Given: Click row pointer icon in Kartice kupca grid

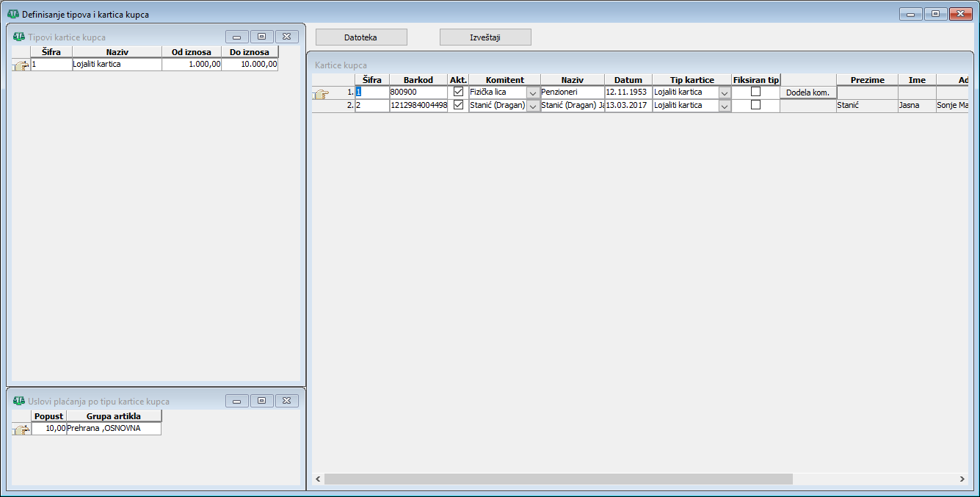Looking at the screenshot, I should pyautogui.click(x=321, y=93).
